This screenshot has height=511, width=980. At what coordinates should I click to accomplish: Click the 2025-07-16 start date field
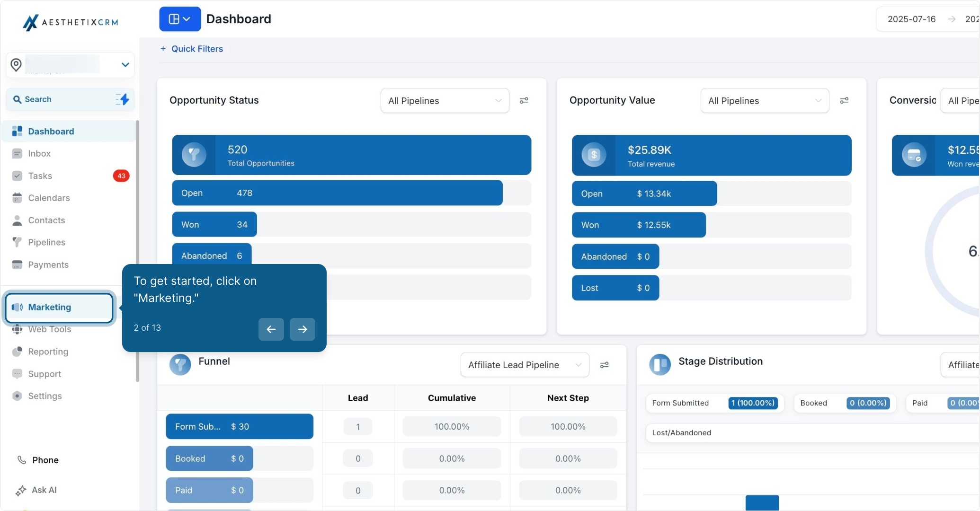911,19
